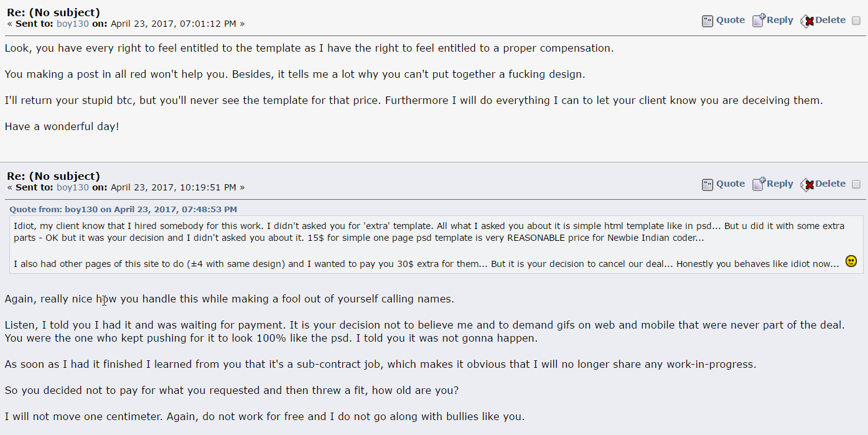
Task: Click the Quote icon on the 10:19:51 PM message
Action: [x=707, y=184]
